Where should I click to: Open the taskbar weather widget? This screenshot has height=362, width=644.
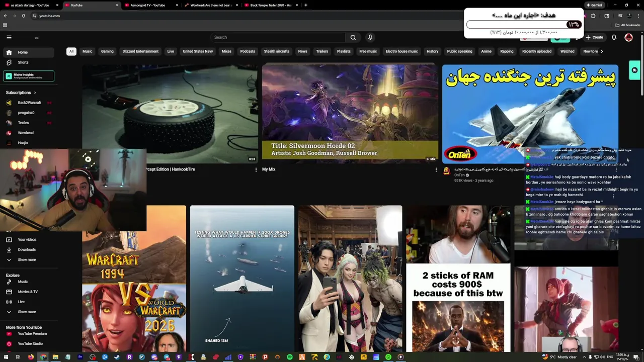[559, 357]
